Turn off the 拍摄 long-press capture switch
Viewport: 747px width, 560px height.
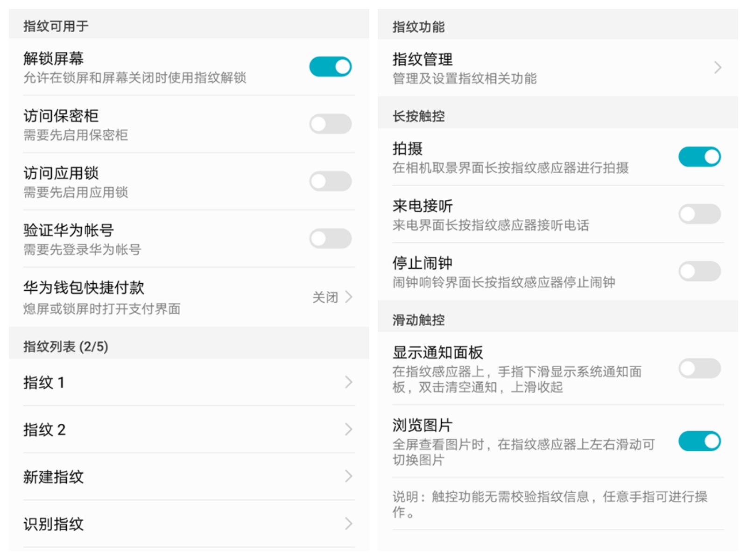(x=700, y=157)
